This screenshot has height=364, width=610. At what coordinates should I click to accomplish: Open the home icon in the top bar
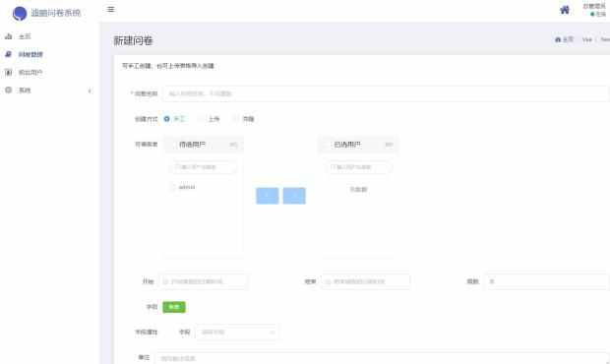coord(565,10)
